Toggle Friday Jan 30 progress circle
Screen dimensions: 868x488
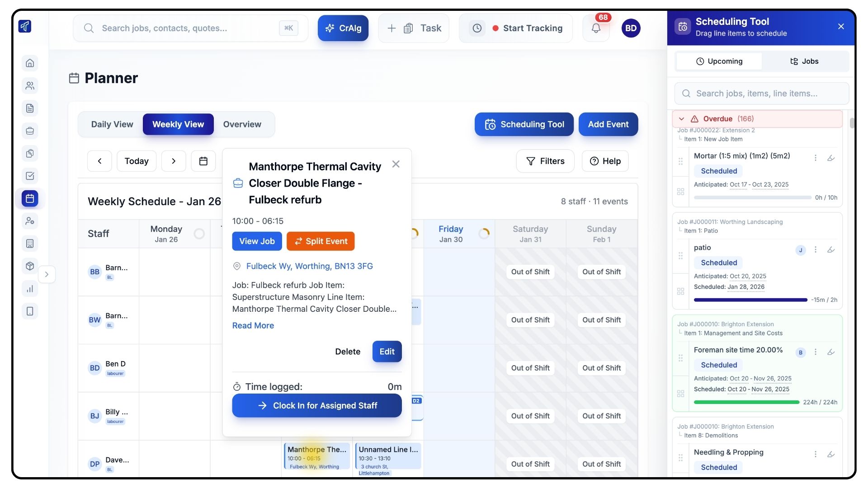coord(484,234)
